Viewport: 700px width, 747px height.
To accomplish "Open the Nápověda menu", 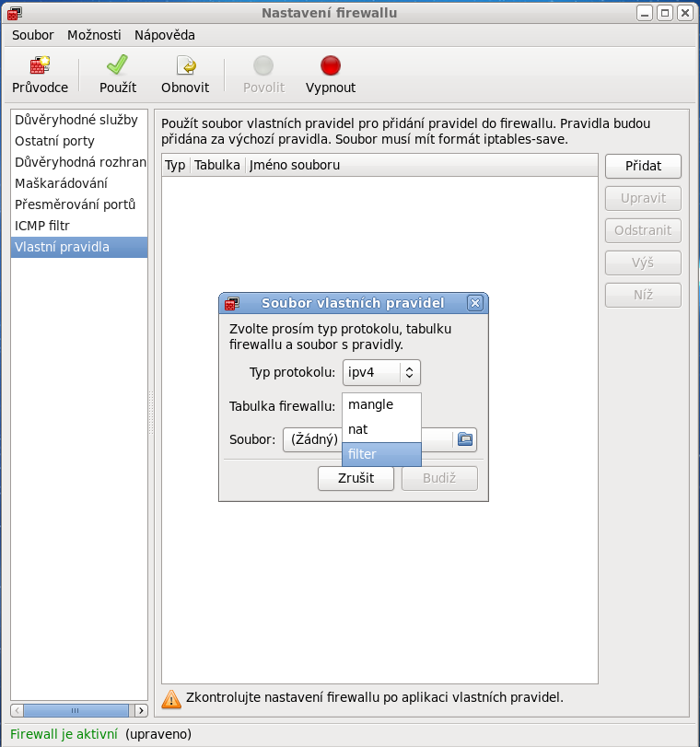I will click(x=164, y=35).
